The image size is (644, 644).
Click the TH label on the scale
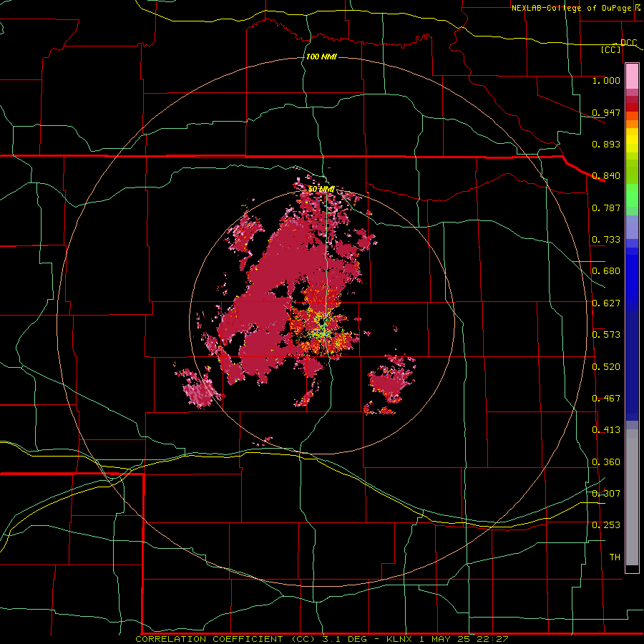coord(615,557)
